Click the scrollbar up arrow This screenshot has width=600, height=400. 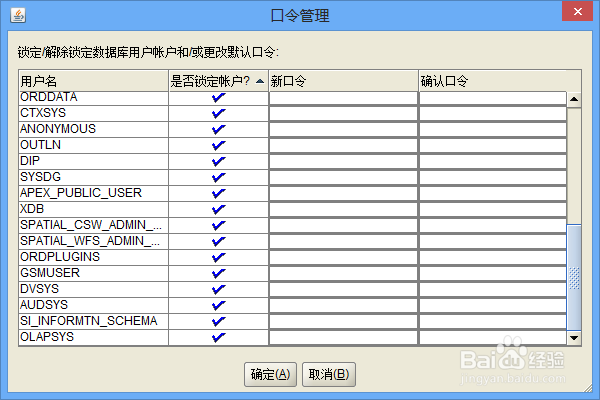574,100
